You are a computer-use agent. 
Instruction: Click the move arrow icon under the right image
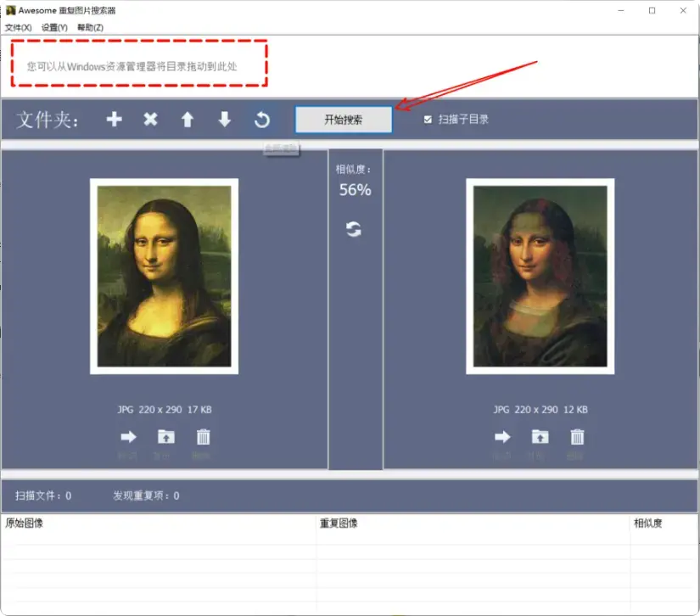(503, 436)
